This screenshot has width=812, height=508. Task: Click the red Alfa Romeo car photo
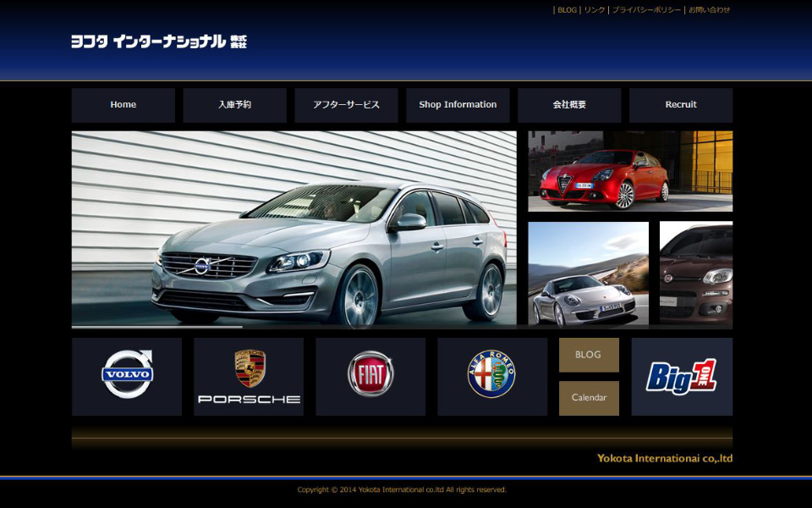tap(630, 171)
